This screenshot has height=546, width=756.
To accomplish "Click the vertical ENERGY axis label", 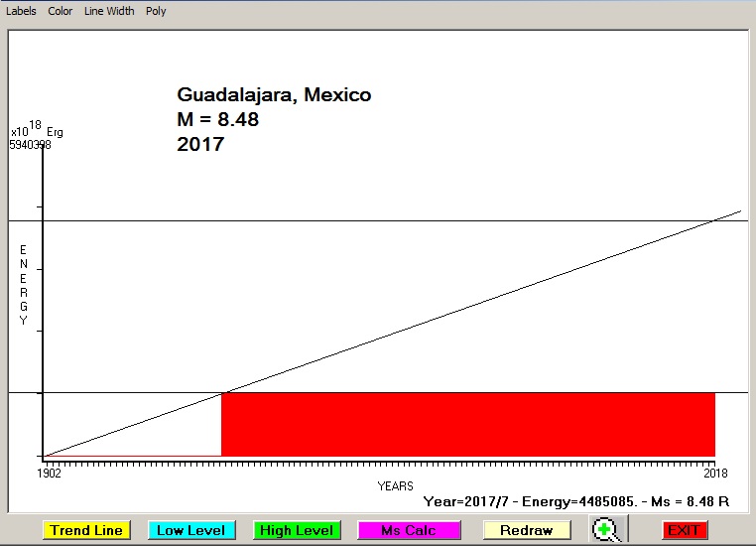I will tap(24, 285).
